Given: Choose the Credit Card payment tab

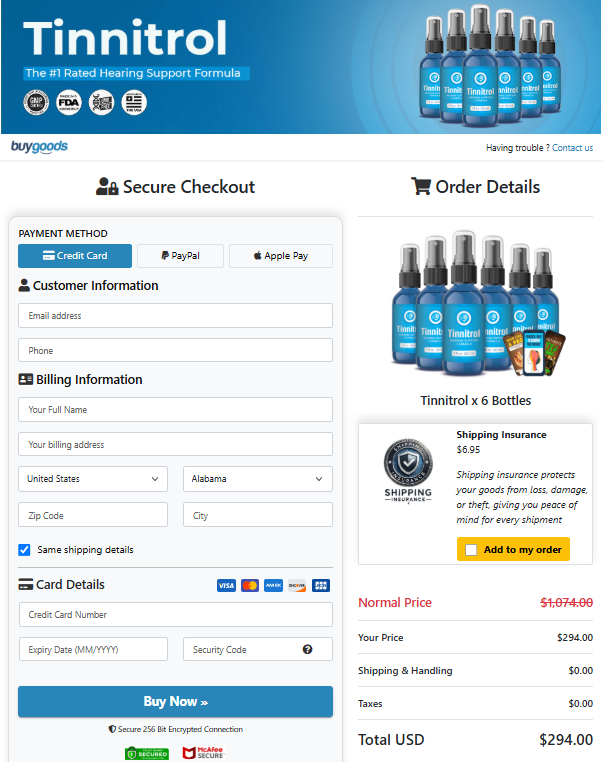Looking at the screenshot, I should click(75, 256).
